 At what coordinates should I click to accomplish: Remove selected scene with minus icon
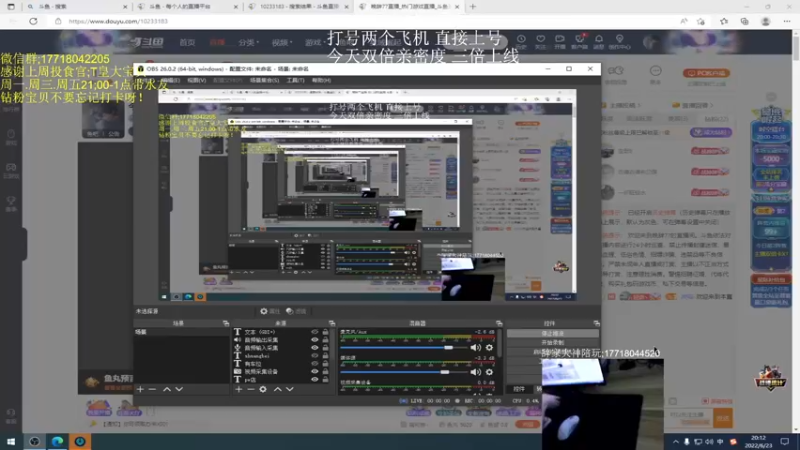[x=152, y=389]
